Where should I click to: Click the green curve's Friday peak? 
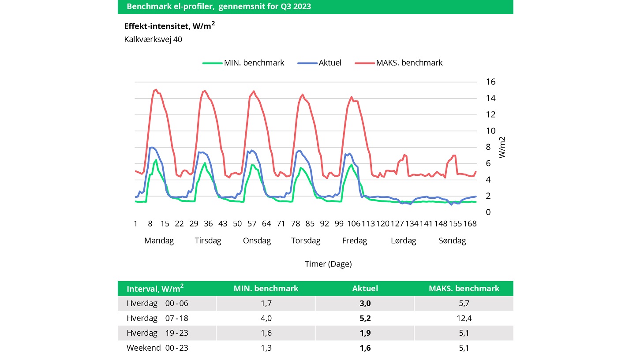(352, 165)
